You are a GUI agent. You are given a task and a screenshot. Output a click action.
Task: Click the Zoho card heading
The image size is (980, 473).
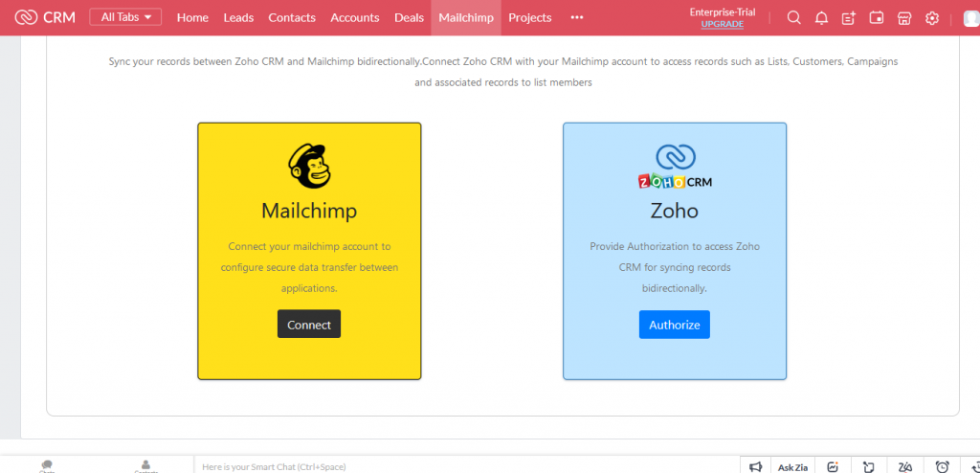tap(675, 211)
